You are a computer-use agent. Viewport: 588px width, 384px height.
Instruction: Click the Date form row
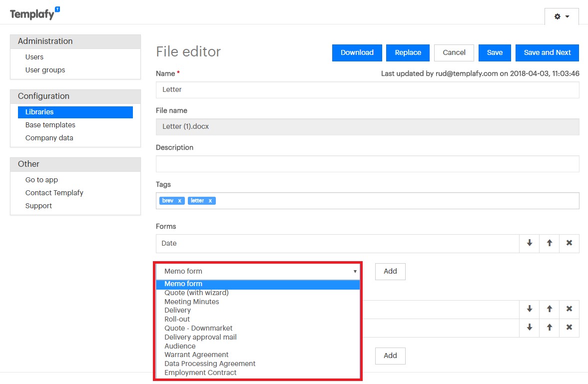click(x=338, y=243)
